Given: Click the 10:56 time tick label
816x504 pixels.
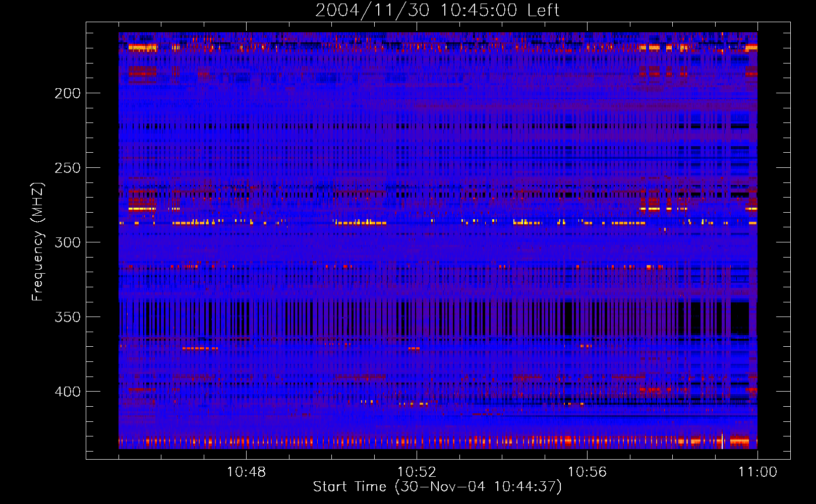Looking at the screenshot, I should point(587,472).
